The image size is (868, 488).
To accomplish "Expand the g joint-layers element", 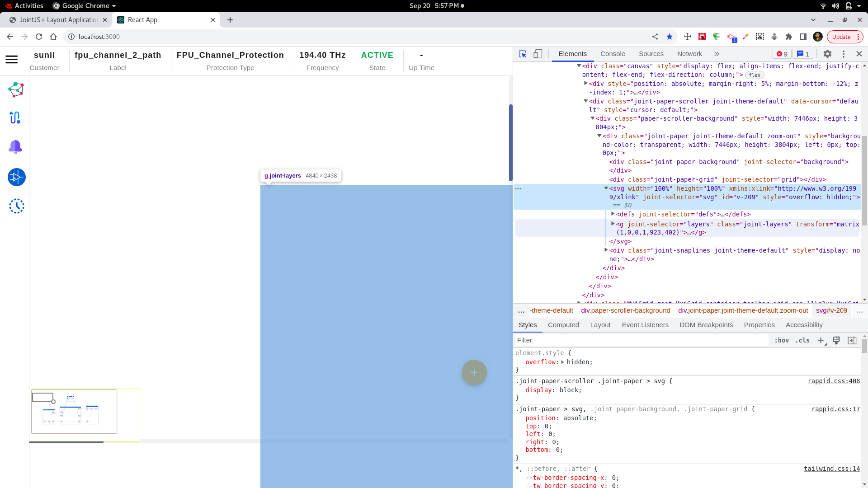I will pos(613,224).
